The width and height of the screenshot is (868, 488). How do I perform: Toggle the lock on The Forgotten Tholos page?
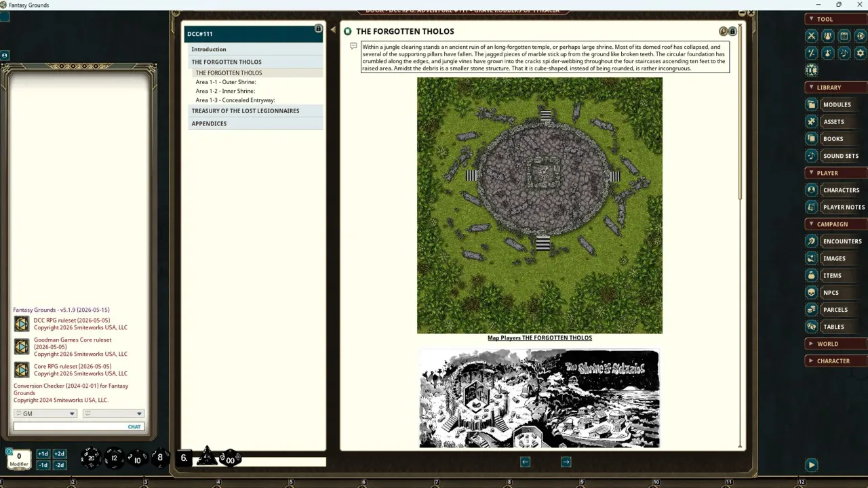[x=732, y=31]
